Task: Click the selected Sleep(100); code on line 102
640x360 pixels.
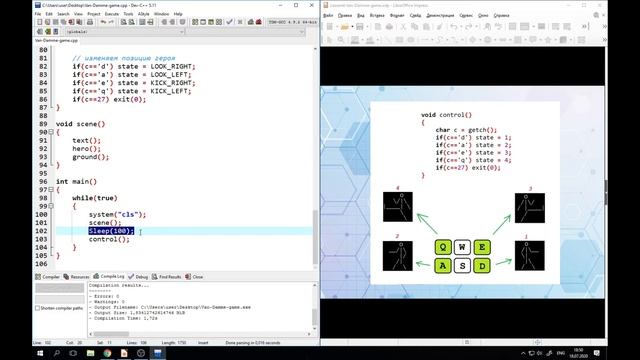Action: [x=111, y=231]
